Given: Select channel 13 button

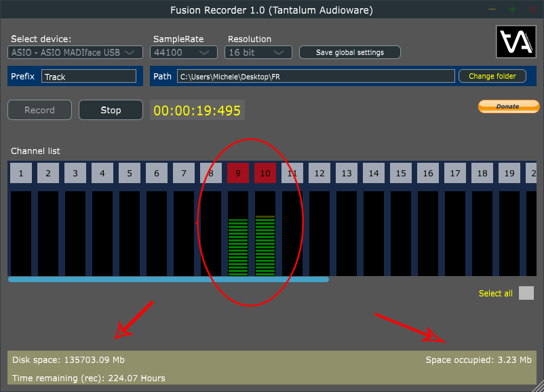Looking at the screenshot, I should pyautogui.click(x=347, y=173).
